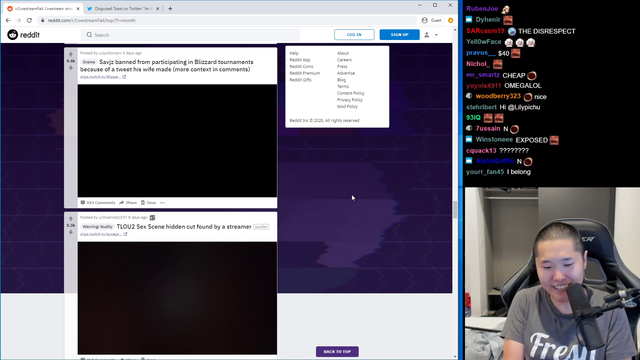This screenshot has height=360, width=640.
Task: Click the page vertical scrollbar thumb
Action: tap(455, 209)
